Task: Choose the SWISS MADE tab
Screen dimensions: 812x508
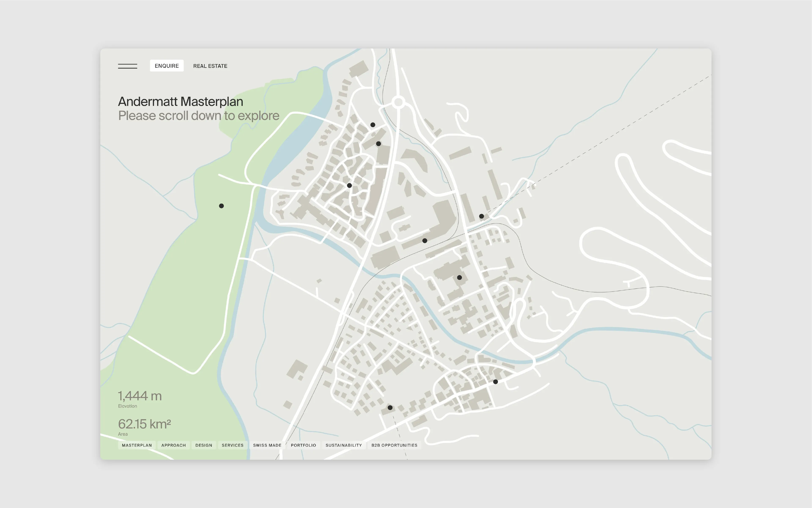Action: 267,445
